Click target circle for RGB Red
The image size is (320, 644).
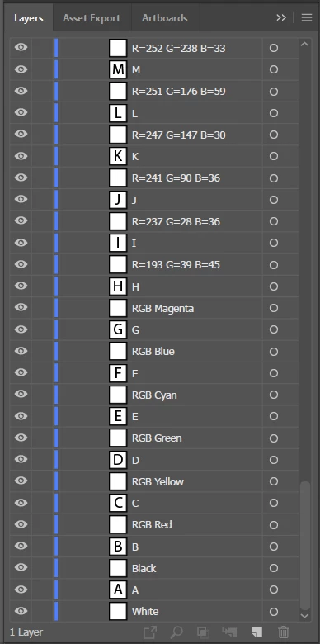coord(274,525)
